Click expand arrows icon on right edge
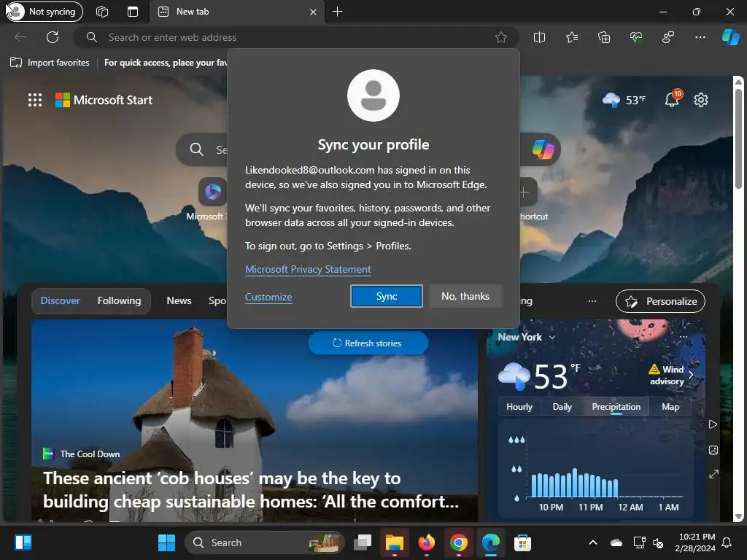747x560 pixels. coord(713,474)
